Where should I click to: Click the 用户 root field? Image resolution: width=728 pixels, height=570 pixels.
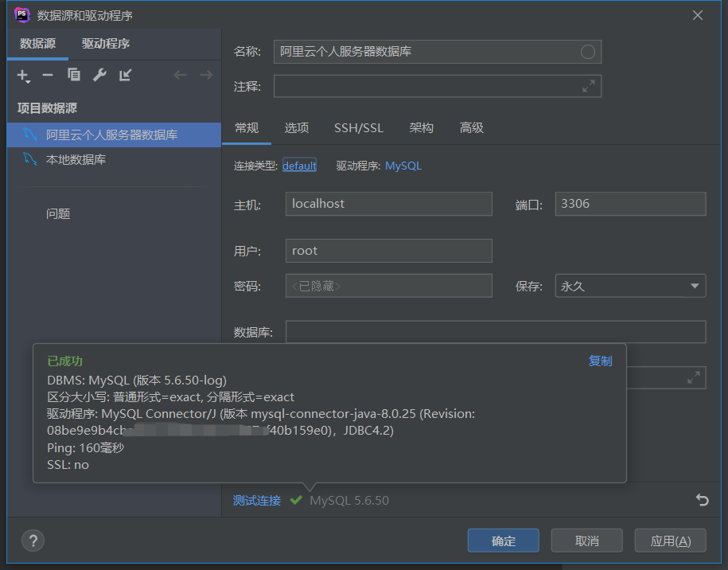click(388, 251)
